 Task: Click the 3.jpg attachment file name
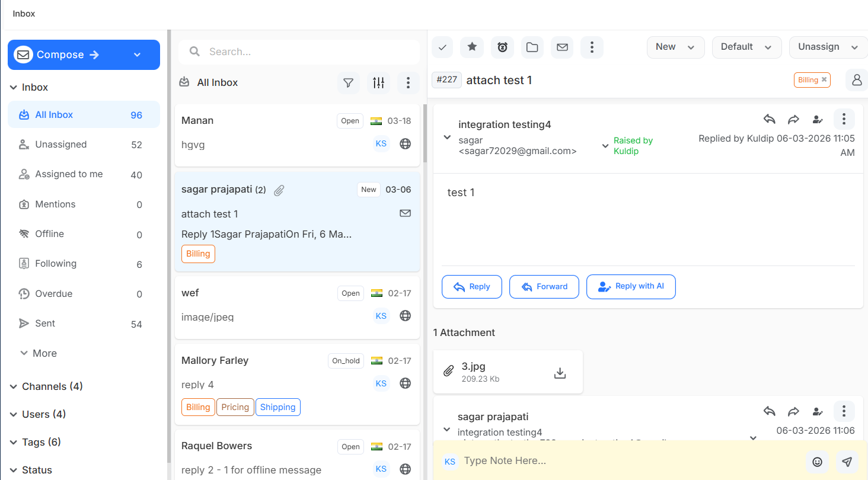pos(474,367)
